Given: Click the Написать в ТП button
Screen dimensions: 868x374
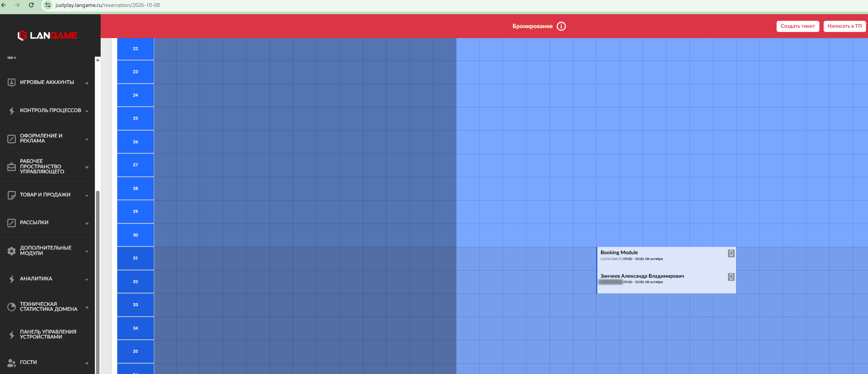Looking at the screenshot, I should 844,26.
